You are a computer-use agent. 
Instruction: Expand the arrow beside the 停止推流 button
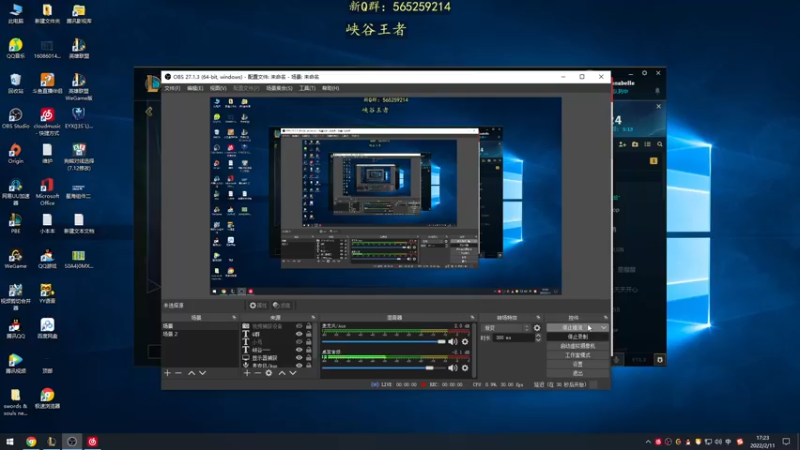(604, 328)
